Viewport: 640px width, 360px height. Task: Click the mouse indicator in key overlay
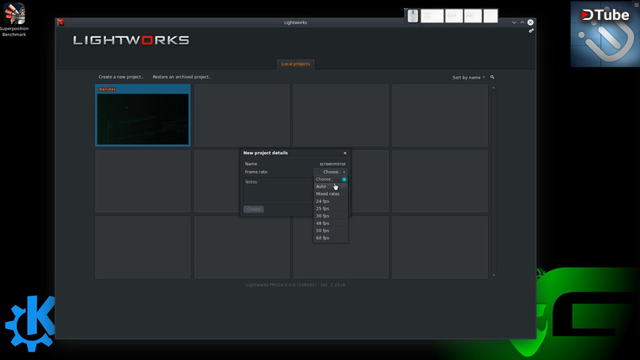[x=413, y=16]
